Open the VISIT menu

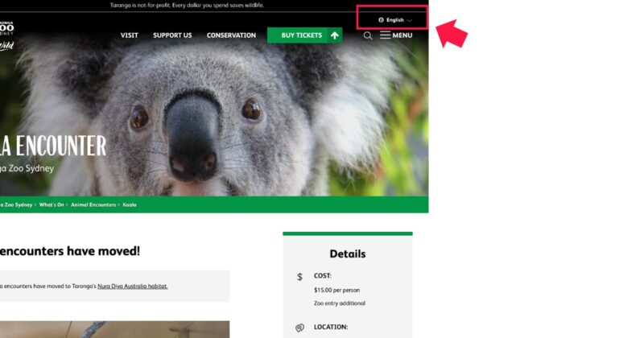click(130, 35)
